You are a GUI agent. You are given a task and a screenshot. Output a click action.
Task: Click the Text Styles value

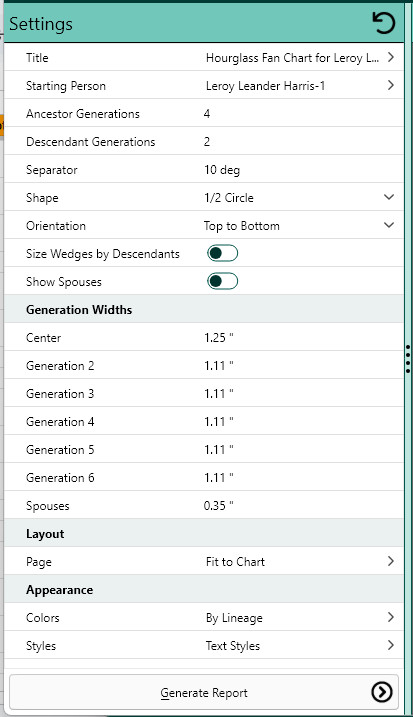point(233,646)
